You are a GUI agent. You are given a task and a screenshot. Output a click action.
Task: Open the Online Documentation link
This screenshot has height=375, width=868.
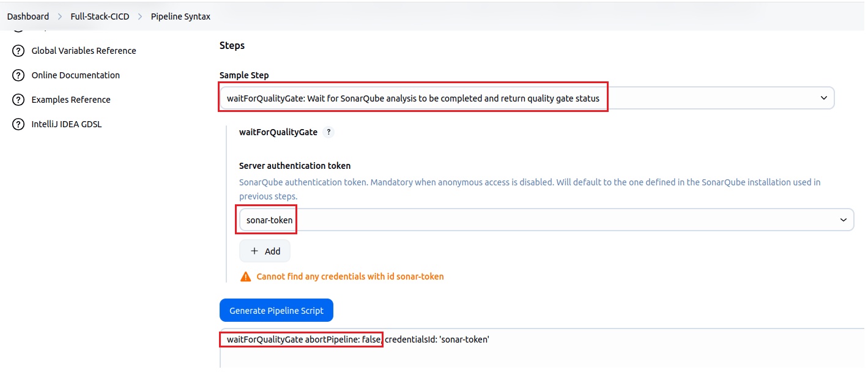coord(76,75)
